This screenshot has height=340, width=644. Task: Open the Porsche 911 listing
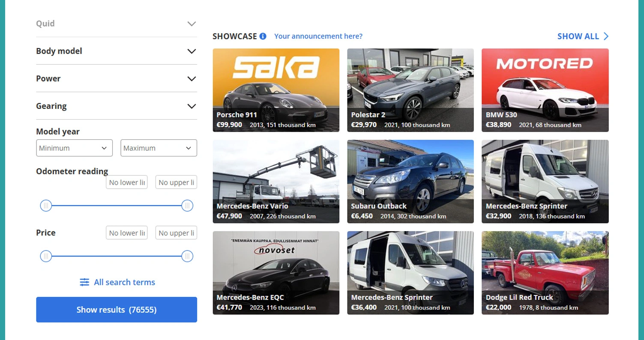click(x=276, y=90)
